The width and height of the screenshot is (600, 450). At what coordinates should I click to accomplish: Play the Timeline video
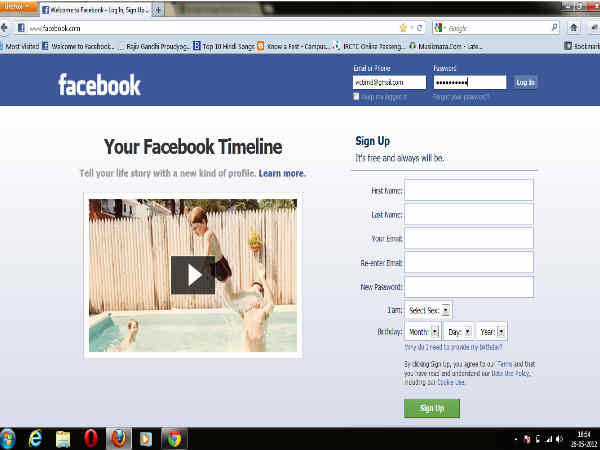coord(193,275)
